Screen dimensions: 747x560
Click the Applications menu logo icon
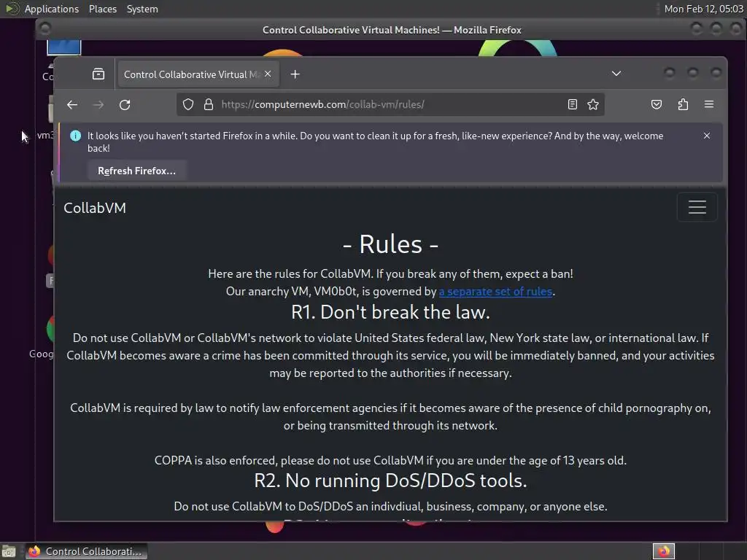[x=12, y=9]
